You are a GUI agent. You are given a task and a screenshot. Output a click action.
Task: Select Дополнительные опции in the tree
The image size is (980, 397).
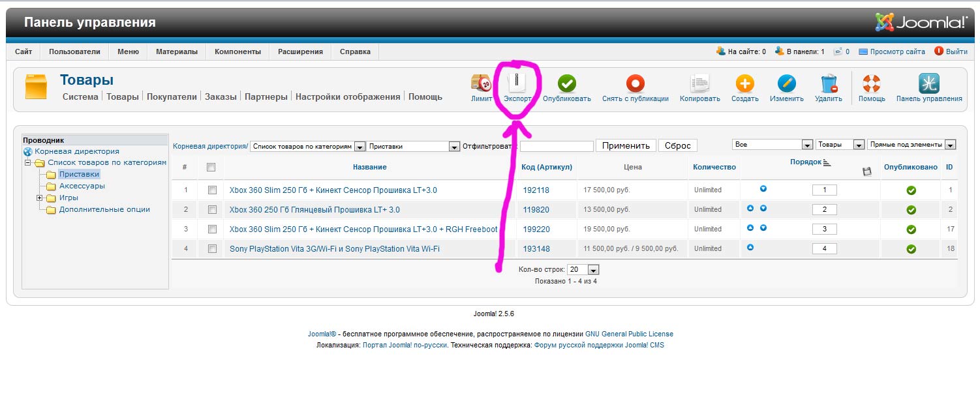tap(104, 209)
